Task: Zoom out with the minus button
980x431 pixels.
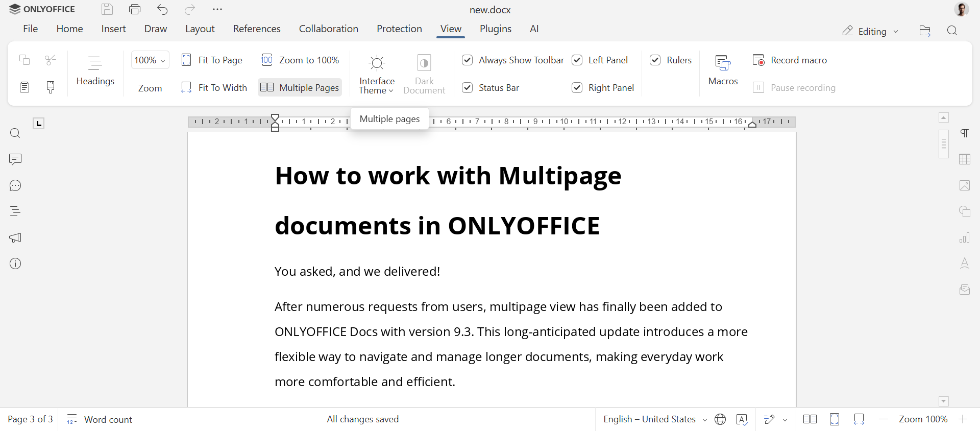Action: pyautogui.click(x=884, y=419)
